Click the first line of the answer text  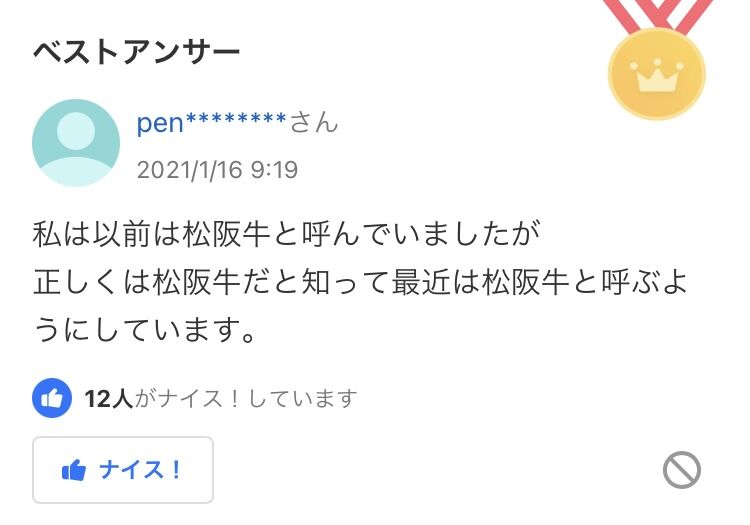[x=287, y=237]
